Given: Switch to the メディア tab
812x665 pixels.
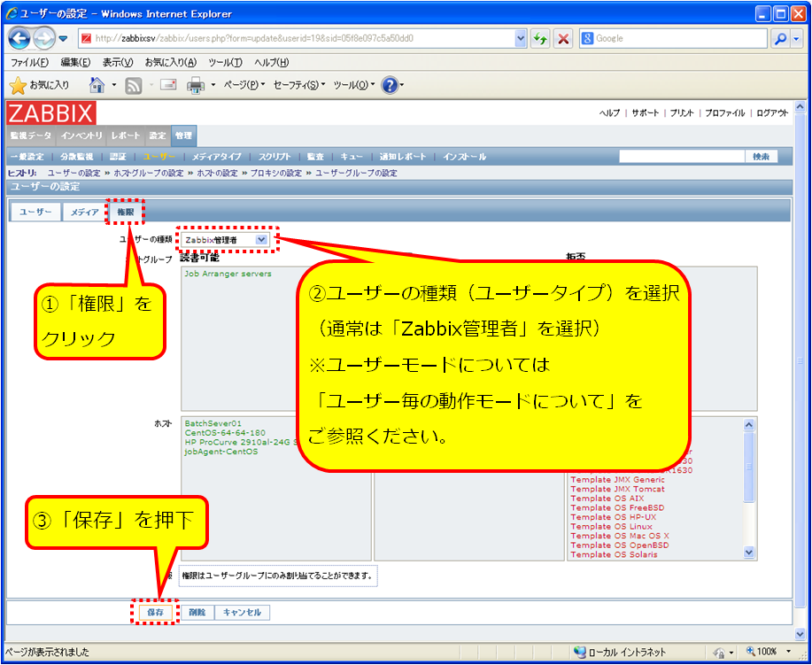Looking at the screenshot, I should (84, 212).
